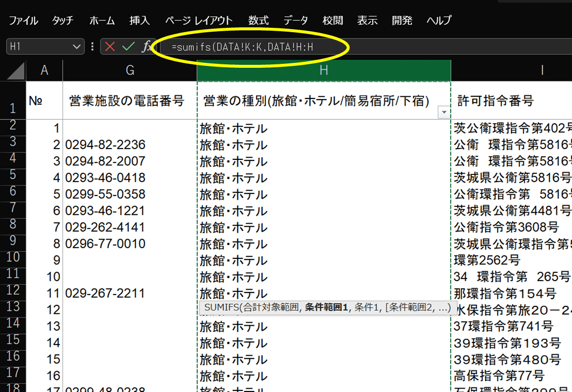Image resolution: width=572 pixels, height=392 pixels.
Task: Switch to the データ tab
Action: (296, 20)
